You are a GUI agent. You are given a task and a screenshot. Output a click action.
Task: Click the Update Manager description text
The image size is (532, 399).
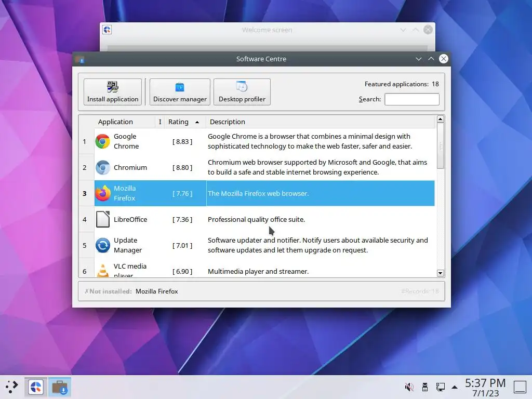click(x=317, y=245)
